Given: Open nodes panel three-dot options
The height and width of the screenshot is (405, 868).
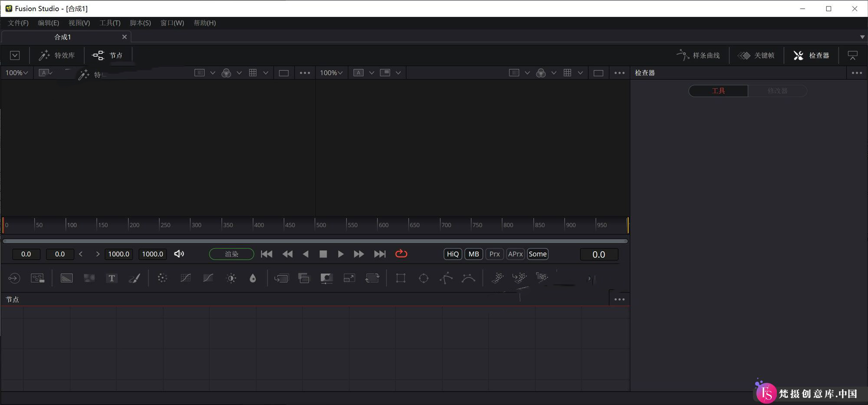Looking at the screenshot, I should point(619,299).
